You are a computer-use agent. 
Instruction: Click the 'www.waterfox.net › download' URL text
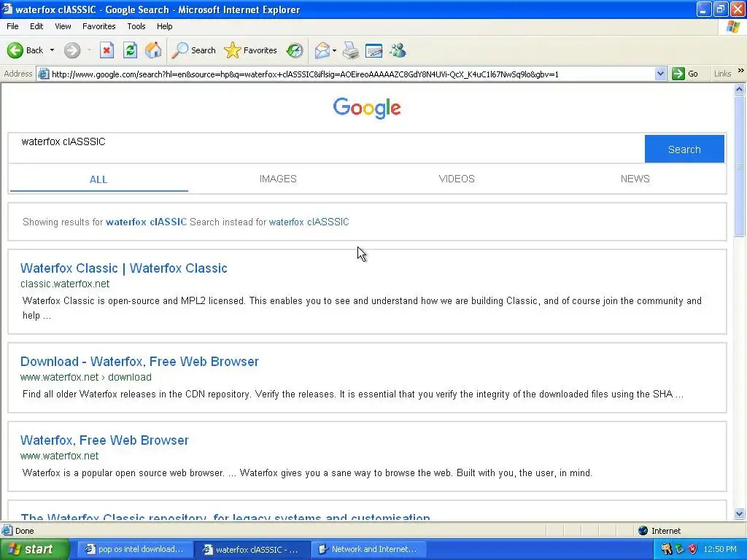(86, 377)
